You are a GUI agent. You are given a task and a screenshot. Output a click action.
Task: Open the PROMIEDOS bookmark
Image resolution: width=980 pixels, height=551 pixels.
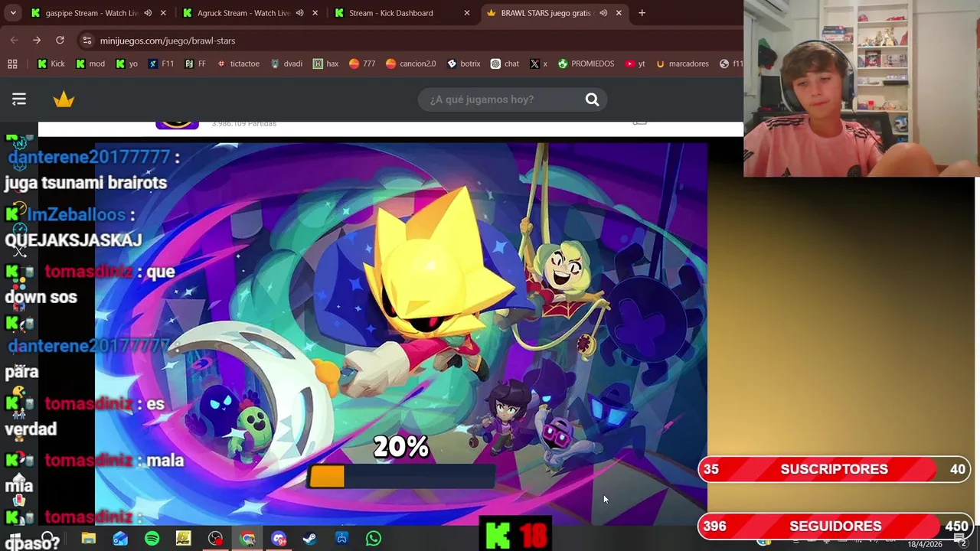(x=586, y=64)
